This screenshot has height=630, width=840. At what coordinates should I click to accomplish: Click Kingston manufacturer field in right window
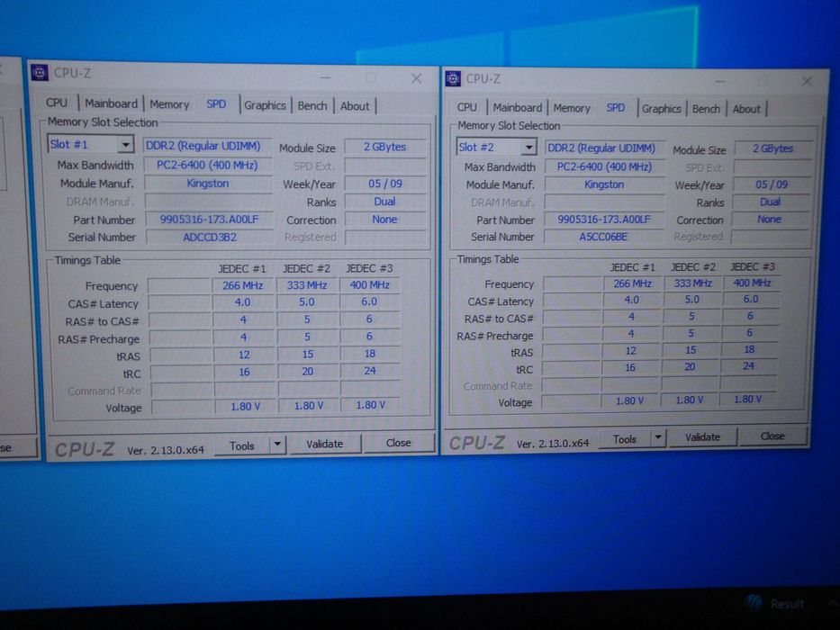[x=604, y=184]
